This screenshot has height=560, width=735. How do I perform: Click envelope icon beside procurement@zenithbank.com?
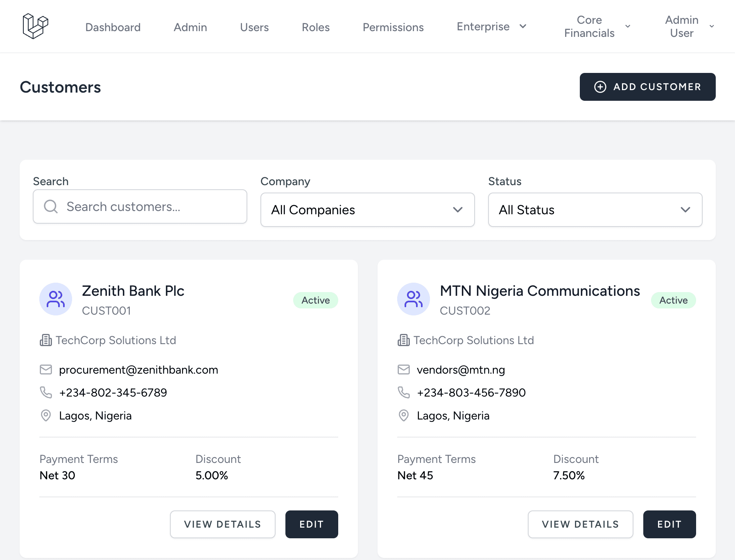click(x=46, y=370)
